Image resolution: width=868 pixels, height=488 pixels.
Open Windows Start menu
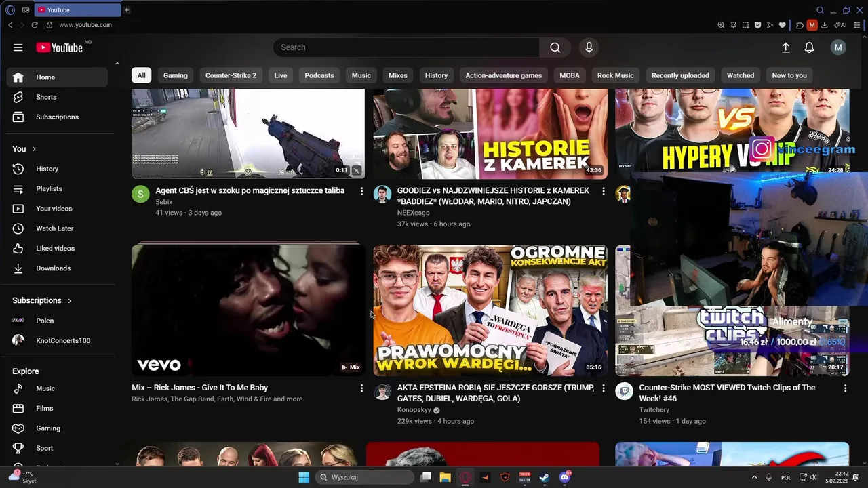304,477
